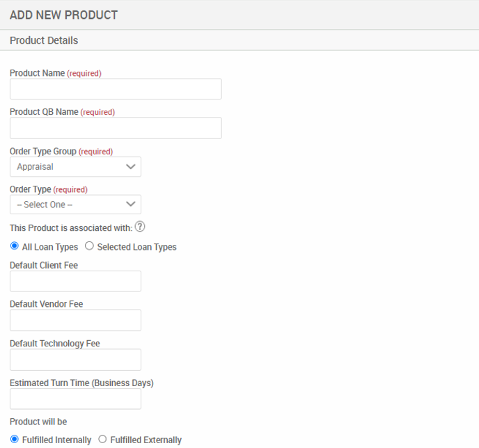Click 'This Product is associated with:' text
Screen dimensions: 479x448
[x=71, y=228]
